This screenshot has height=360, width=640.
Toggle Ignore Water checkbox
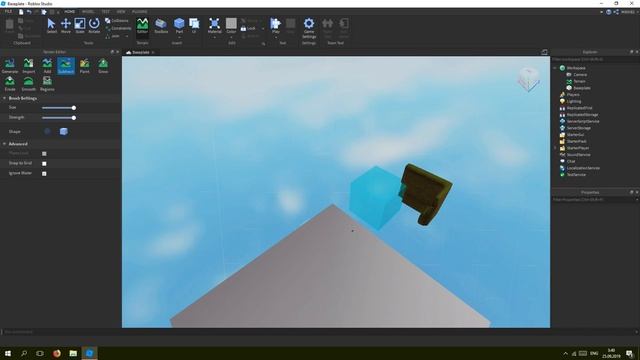pyautogui.click(x=44, y=173)
